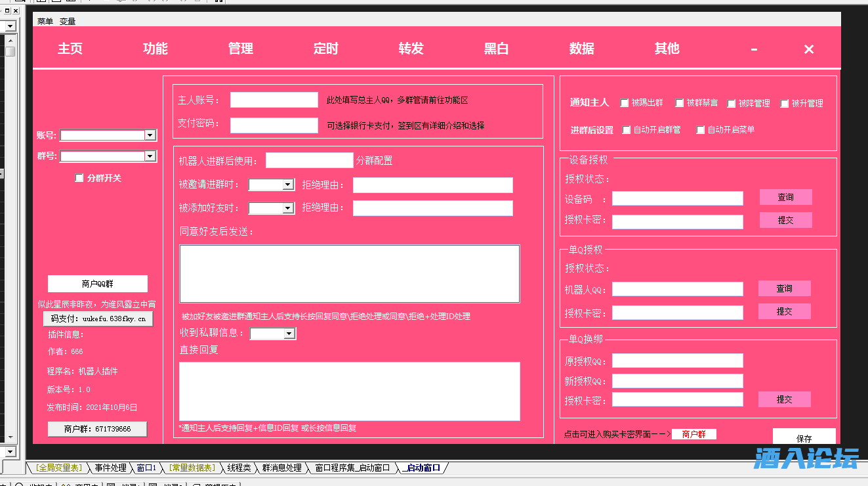
Task: Expand the 账号 dropdown list
Action: [x=150, y=135]
